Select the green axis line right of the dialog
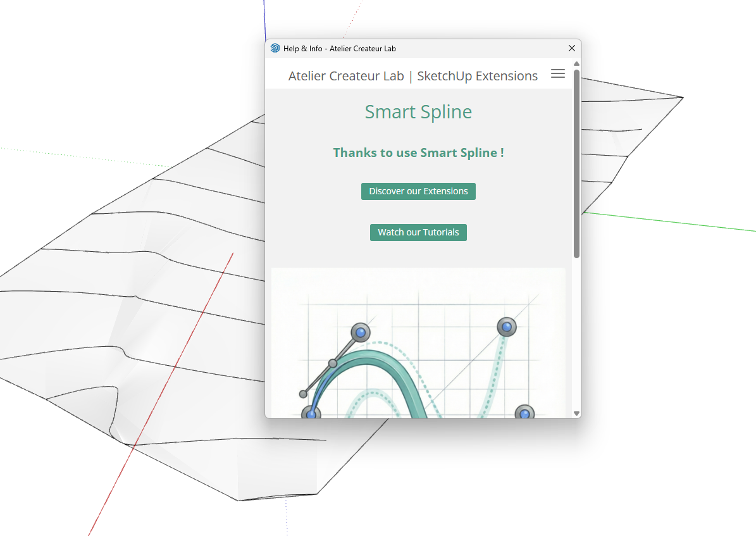This screenshot has height=536, width=756. click(671, 221)
